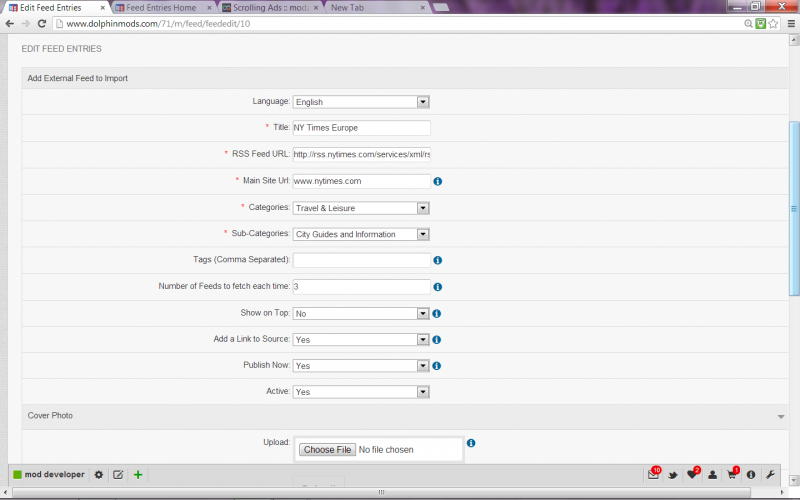Click info icon for Number of Feeds
Image resolution: width=800 pixels, height=500 pixels.
(x=438, y=287)
